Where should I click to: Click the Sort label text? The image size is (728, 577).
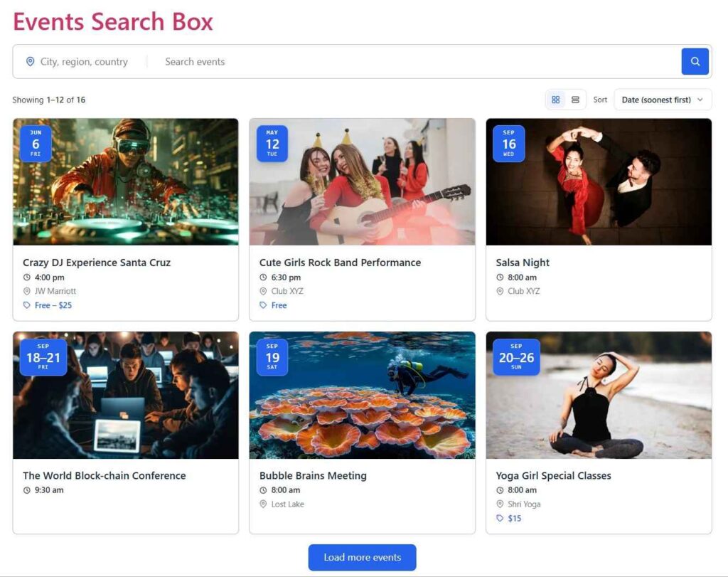(600, 100)
